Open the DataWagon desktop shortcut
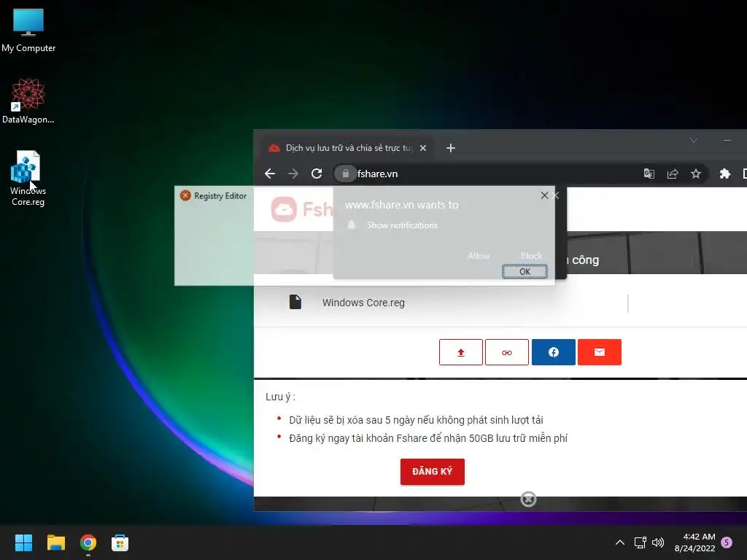747x560 pixels. pyautogui.click(x=28, y=101)
